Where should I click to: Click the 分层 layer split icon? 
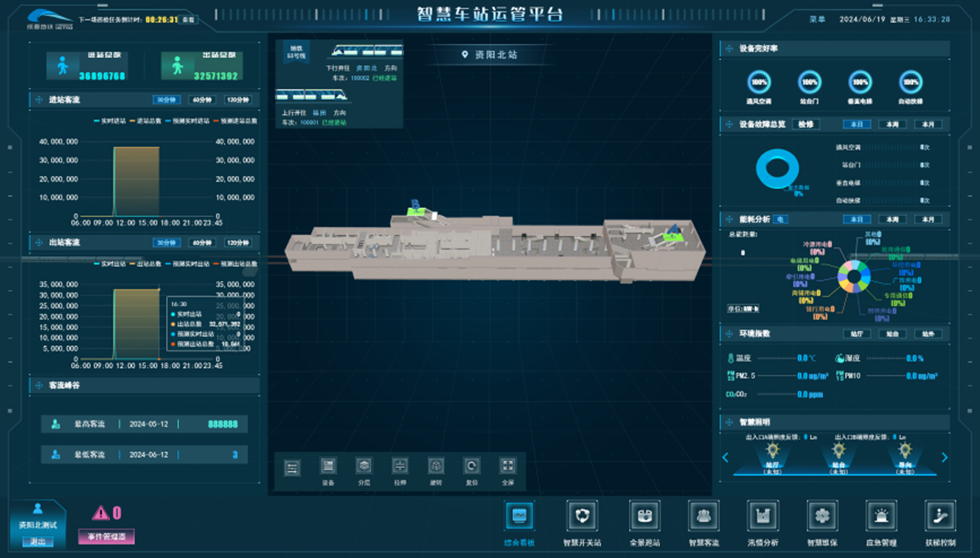pyautogui.click(x=364, y=466)
